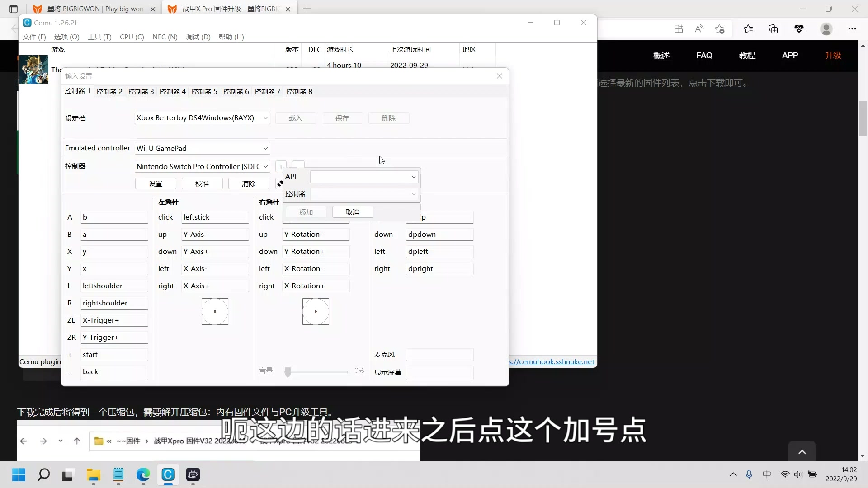This screenshot has width=868, height=488.
Task: Click the 麦克风 mapping field
Action: pos(440,355)
